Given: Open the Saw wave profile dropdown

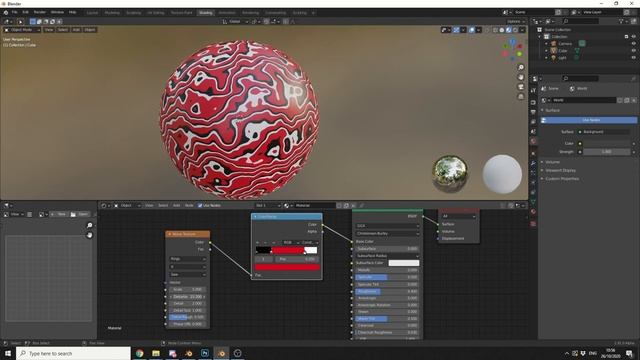Looking at the screenshot, I should coord(188,275).
